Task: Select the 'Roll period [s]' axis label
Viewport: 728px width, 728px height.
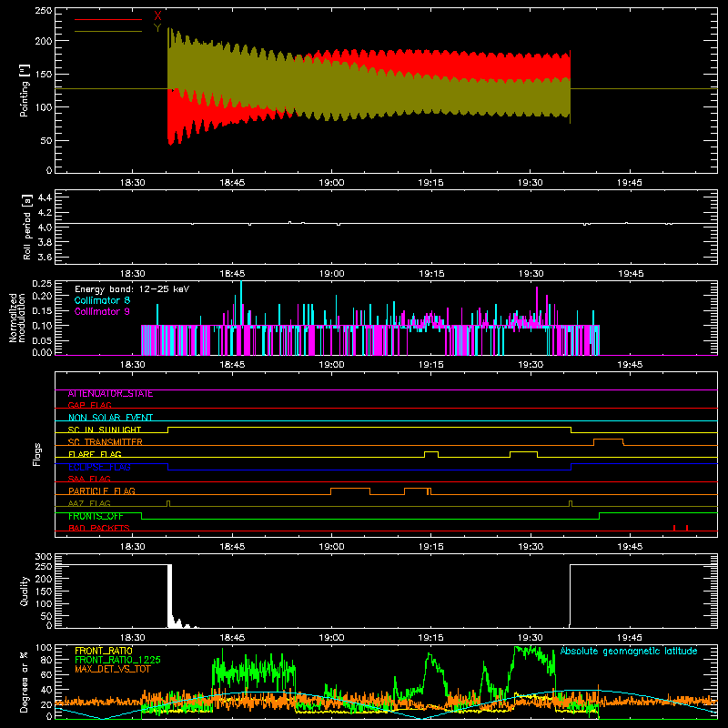Action: pos(27,227)
